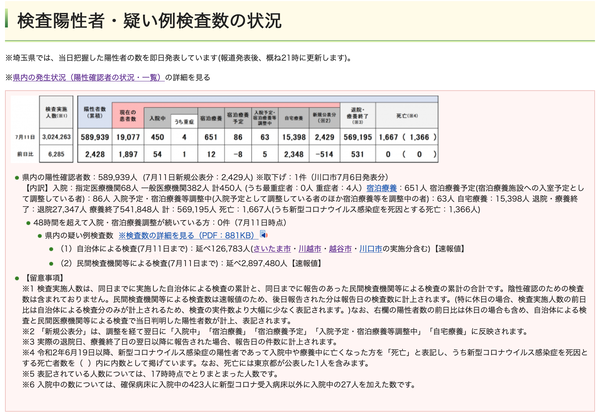Click the 宿泊療養 value 651
The height and width of the screenshot is (416, 600).
tap(211, 137)
